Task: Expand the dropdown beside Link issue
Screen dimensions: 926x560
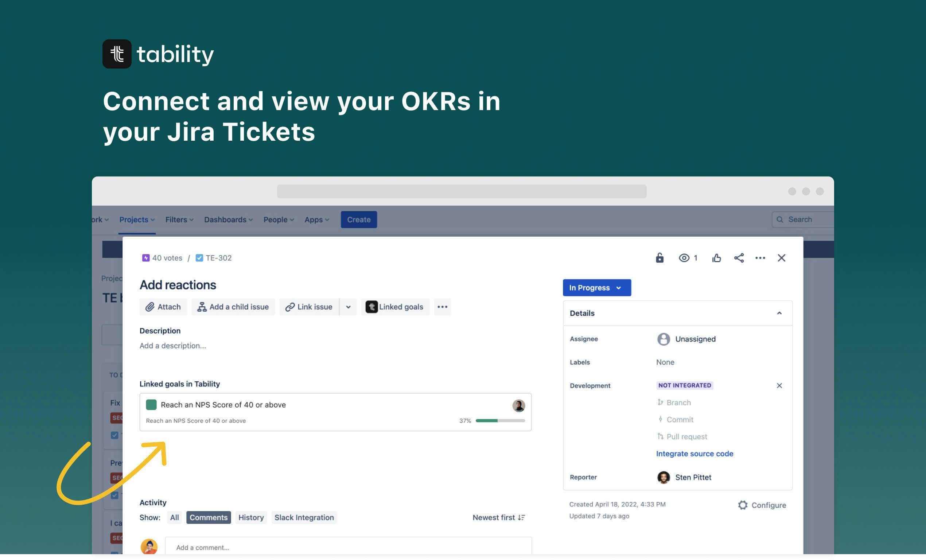Action: point(349,307)
